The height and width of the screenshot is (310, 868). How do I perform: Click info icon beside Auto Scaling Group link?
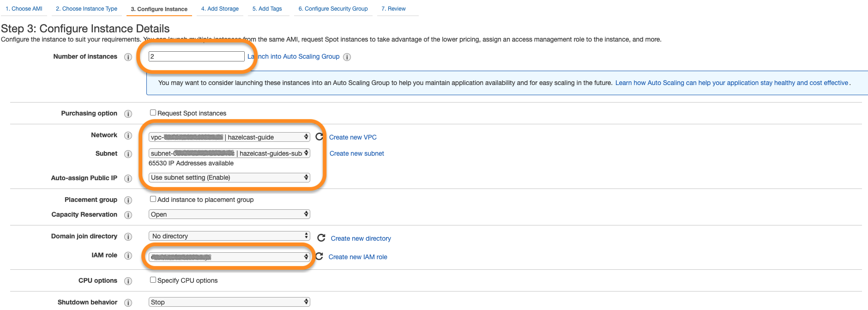(x=347, y=57)
